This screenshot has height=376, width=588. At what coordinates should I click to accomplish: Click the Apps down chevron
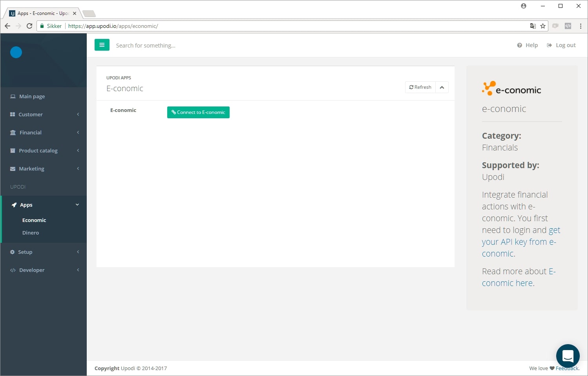click(x=77, y=205)
